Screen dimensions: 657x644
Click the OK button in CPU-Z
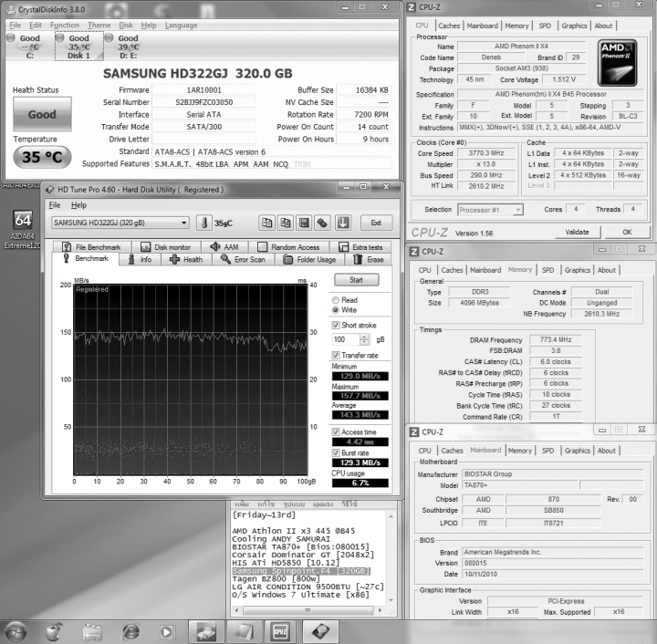(627, 232)
